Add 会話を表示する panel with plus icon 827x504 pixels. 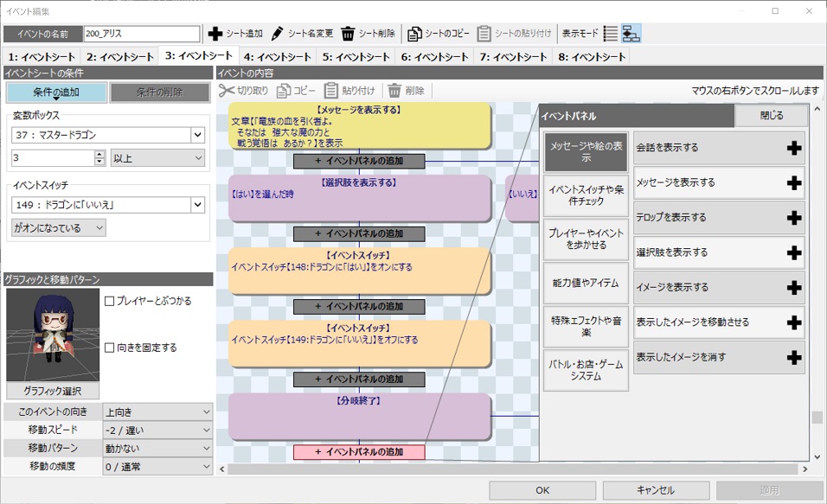(x=793, y=148)
